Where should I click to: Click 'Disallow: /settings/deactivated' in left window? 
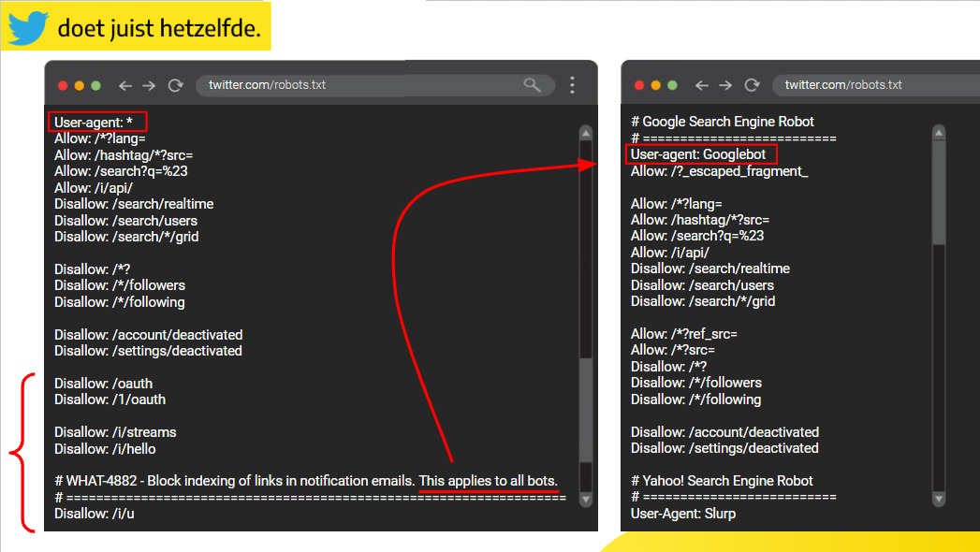[x=148, y=351]
